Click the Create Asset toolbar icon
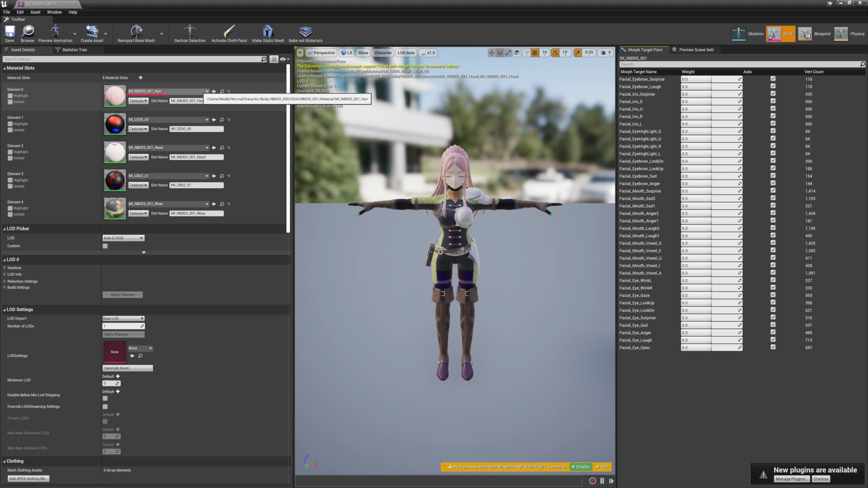Image resolution: width=868 pixels, height=488 pixels. pos(92,34)
